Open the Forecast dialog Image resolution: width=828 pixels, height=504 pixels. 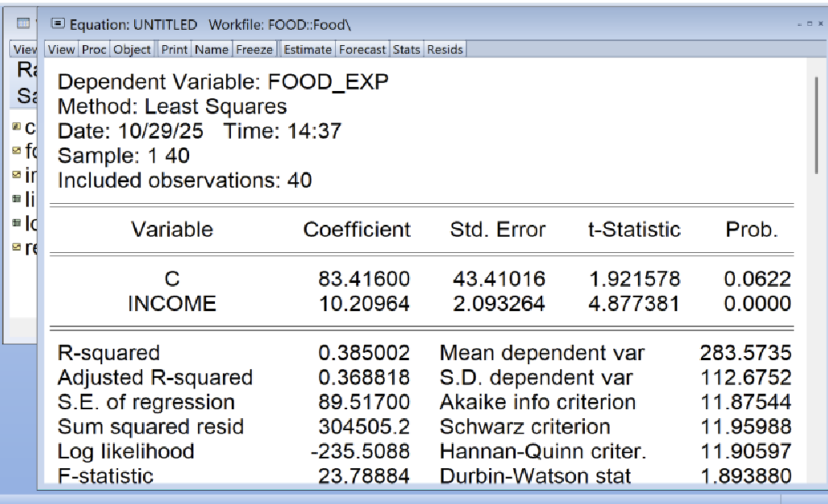click(362, 50)
